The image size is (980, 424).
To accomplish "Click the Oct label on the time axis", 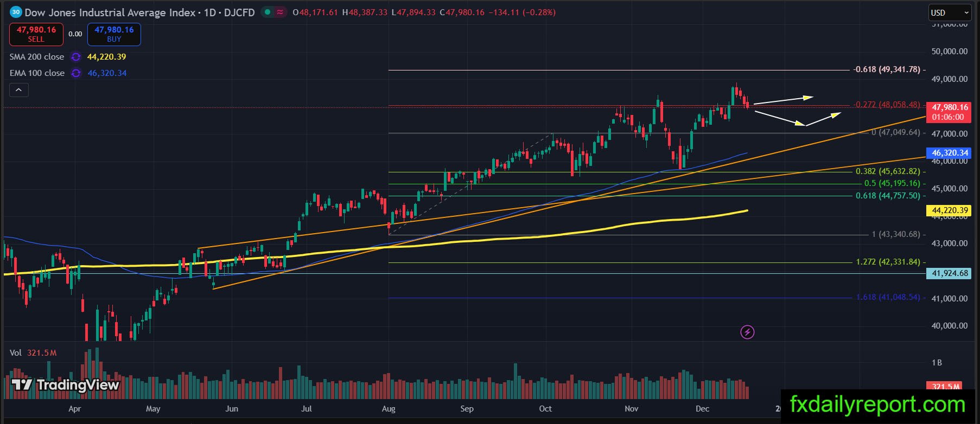I will 545,409.
